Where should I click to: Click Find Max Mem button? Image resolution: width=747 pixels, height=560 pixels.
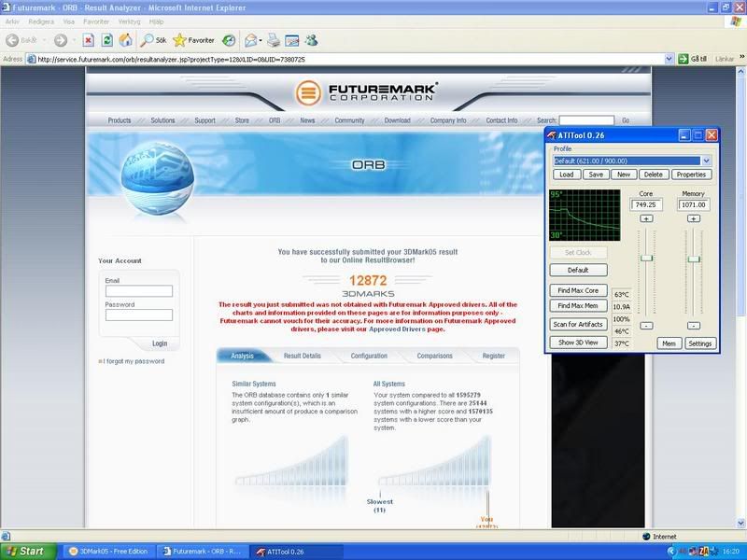pyautogui.click(x=578, y=306)
